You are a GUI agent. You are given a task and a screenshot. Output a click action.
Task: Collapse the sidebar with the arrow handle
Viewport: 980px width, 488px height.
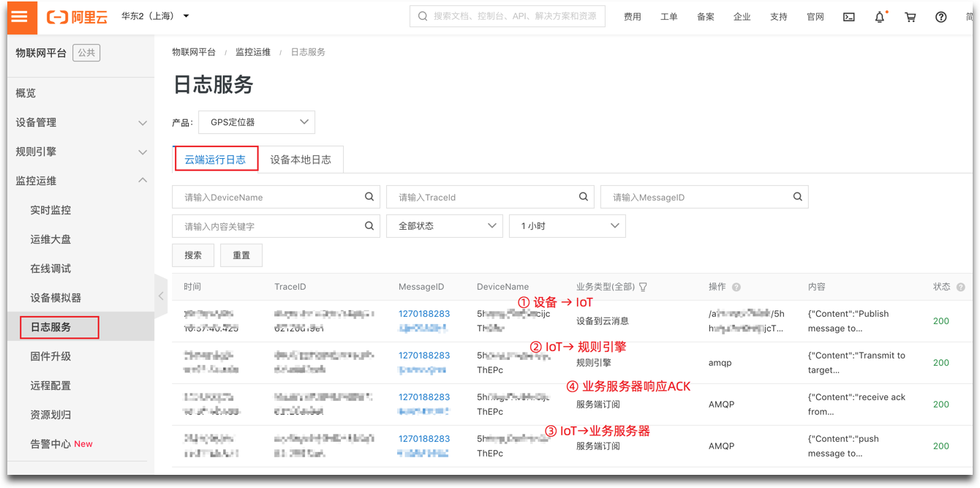pyautogui.click(x=161, y=296)
